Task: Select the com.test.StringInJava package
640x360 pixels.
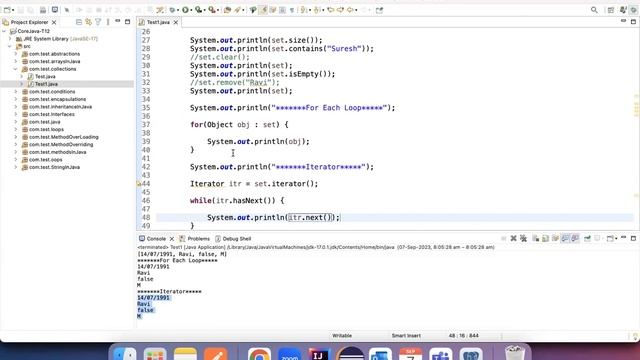Action: tap(54, 167)
